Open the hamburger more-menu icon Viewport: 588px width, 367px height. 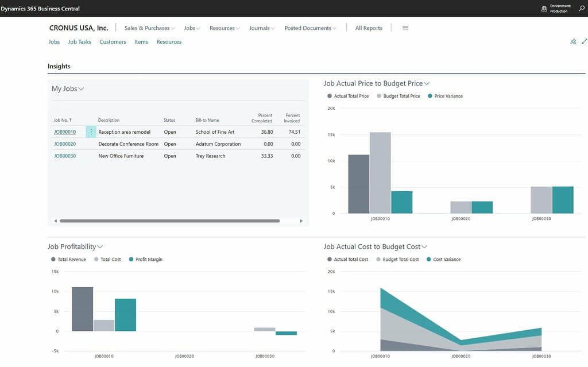[405, 28]
